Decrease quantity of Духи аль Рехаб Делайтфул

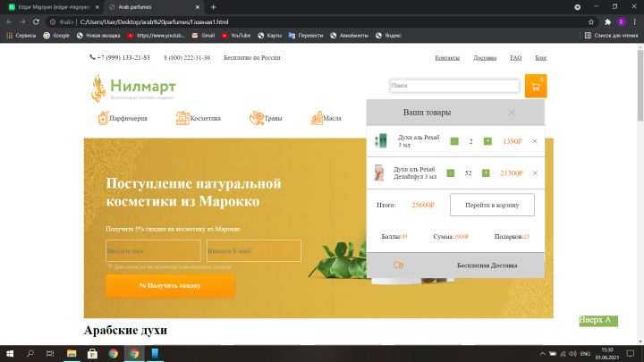click(451, 173)
